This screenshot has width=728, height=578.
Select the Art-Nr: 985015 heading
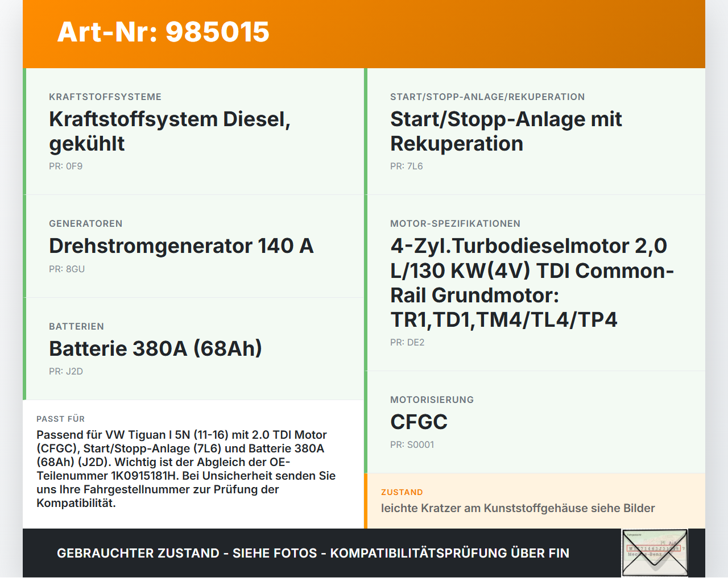pos(163,33)
